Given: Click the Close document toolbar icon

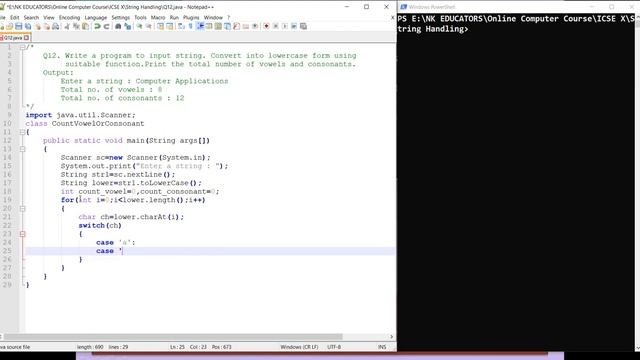Looking at the screenshot, I should (x=38, y=27).
